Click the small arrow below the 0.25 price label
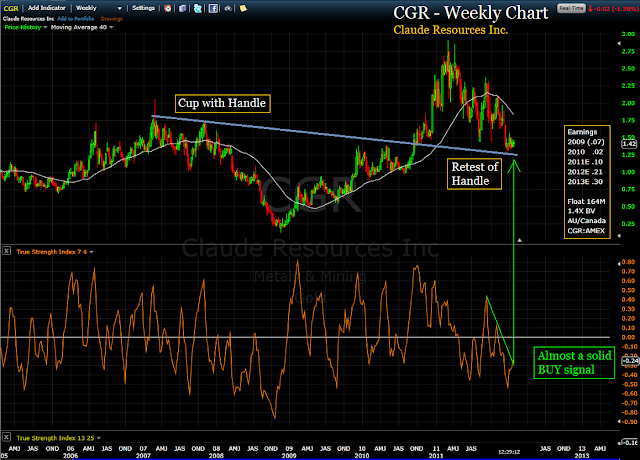The height and width of the screenshot is (460, 640). coord(619,236)
